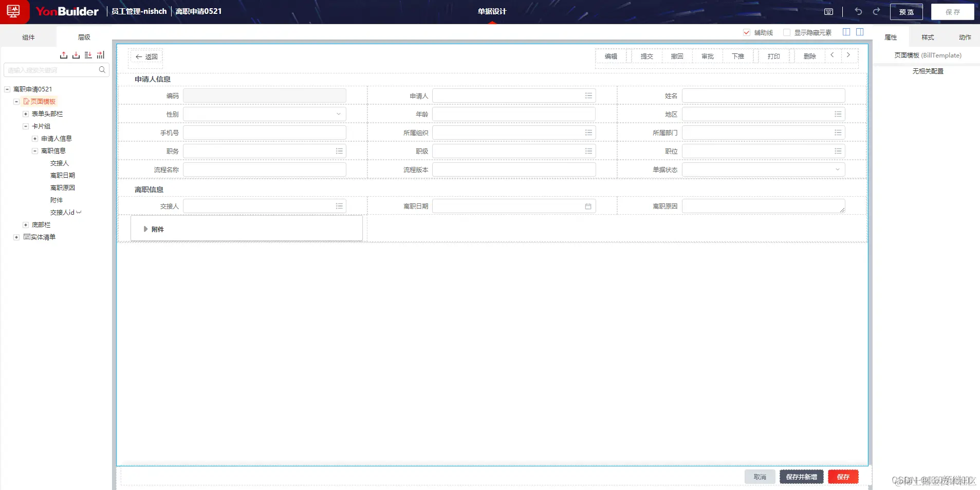
Task: Click the lines-with-arrow icon above the tree
Action: (88, 55)
